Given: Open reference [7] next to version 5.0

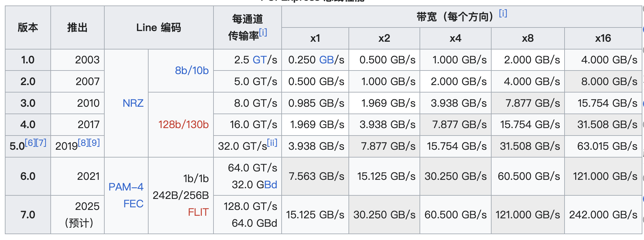Looking at the screenshot, I should 41,143.
